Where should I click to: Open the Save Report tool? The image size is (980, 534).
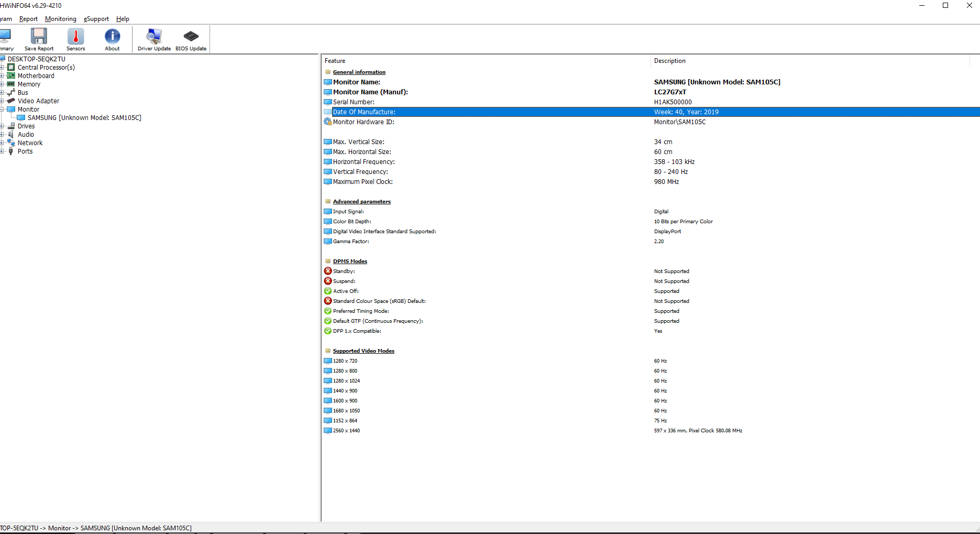point(39,39)
